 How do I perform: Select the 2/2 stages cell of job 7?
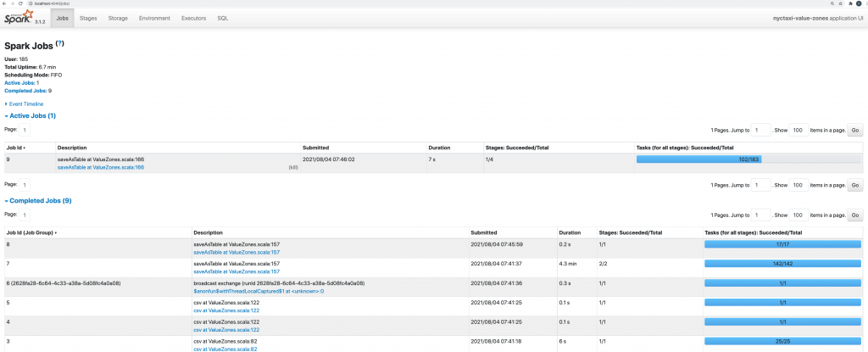point(603,264)
